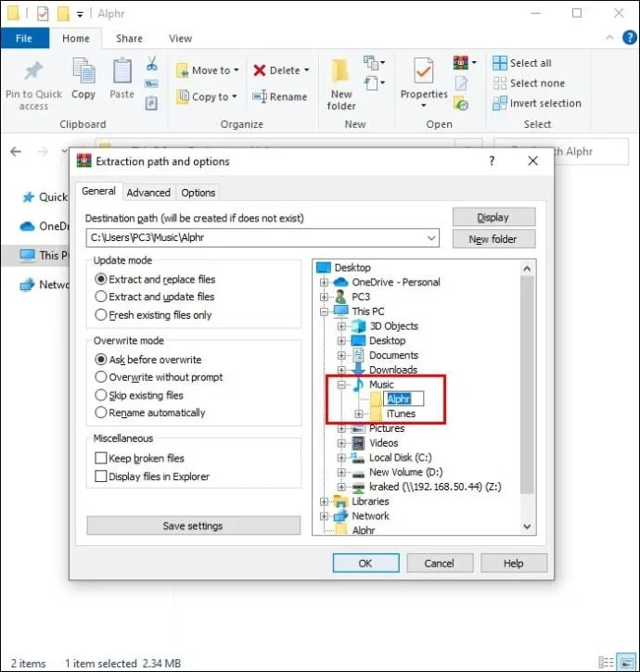This screenshot has height=672, width=640.
Task: Select Fresh existing files only option
Action: coord(153,315)
